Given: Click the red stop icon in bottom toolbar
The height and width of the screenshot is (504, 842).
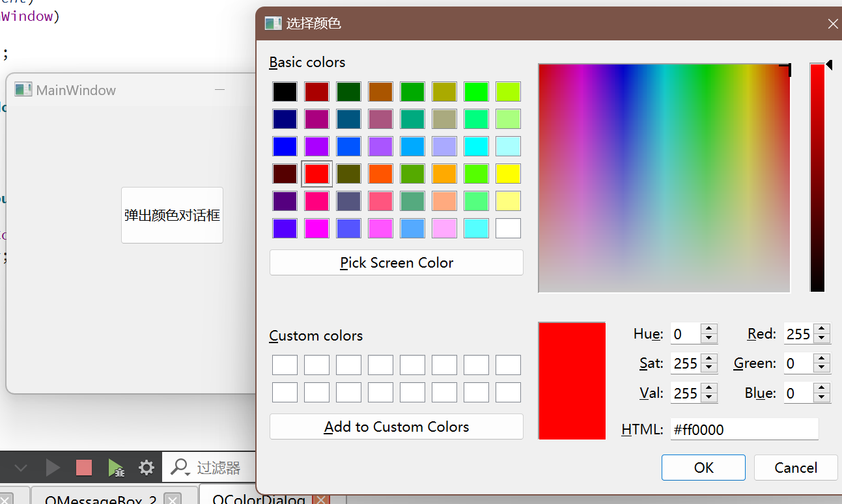Looking at the screenshot, I should [84, 468].
